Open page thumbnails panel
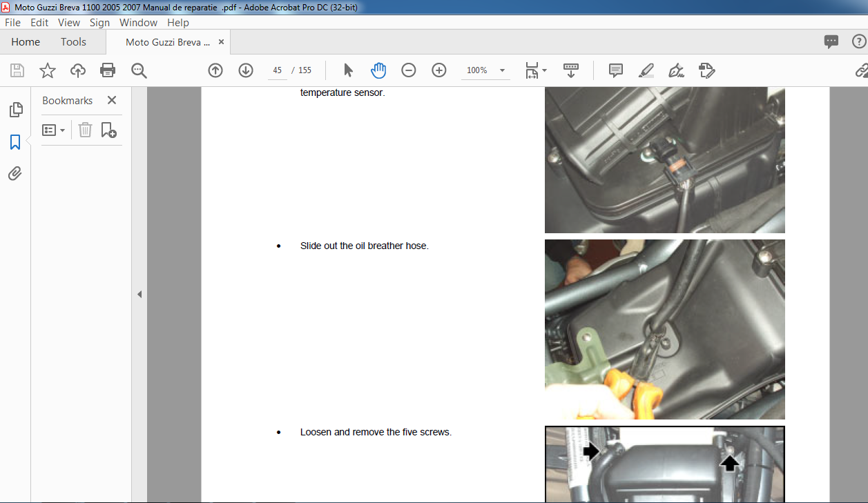The height and width of the screenshot is (503, 868). point(15,110)
